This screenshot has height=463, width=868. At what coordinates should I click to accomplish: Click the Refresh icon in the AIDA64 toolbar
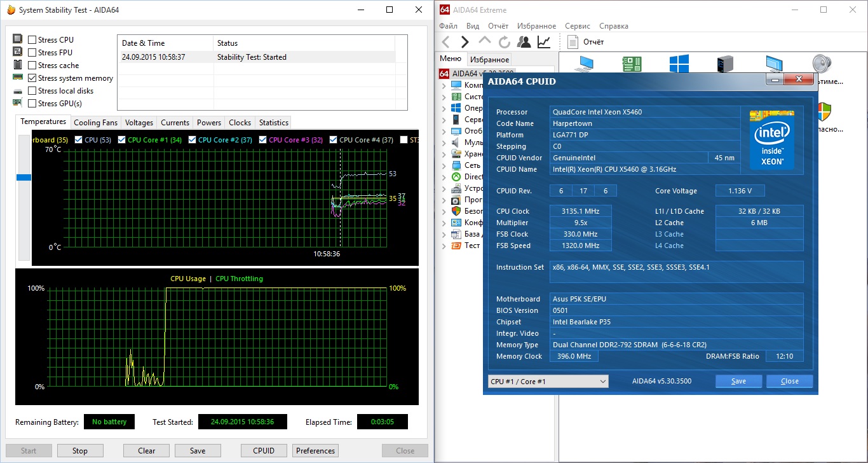505,42
